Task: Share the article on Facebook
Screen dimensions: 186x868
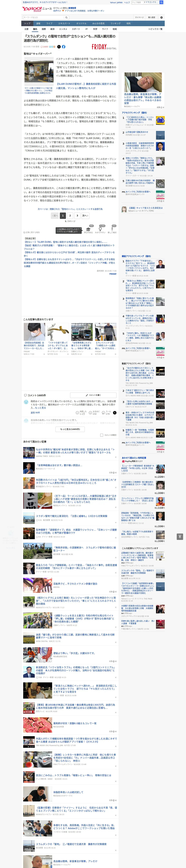Action: pyautogui.click(x=63, y=47)
